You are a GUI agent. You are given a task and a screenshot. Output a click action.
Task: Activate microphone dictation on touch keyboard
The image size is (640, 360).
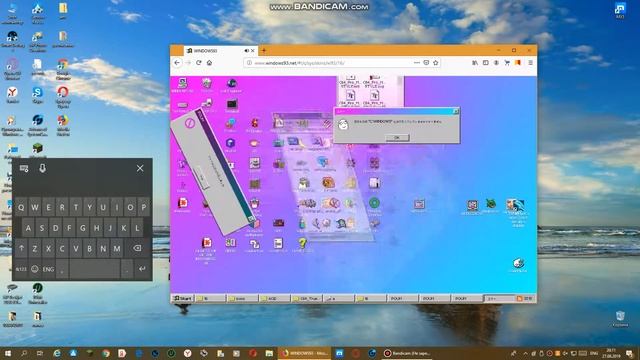click(42, 168)
